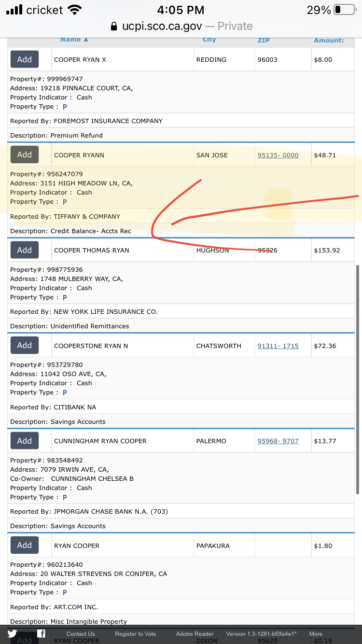Tap the lock icon in address bar
The height and width of the screenshot is (644, 362).
tap(114, 26)
